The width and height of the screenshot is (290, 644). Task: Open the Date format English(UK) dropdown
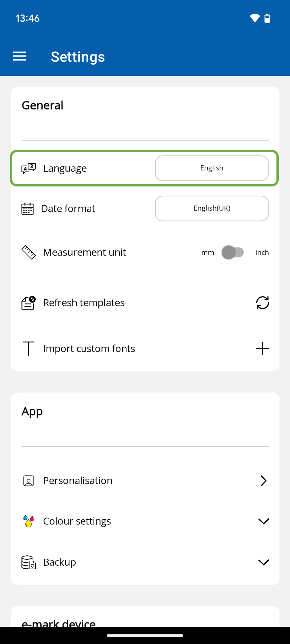click(x=212, y=208)
